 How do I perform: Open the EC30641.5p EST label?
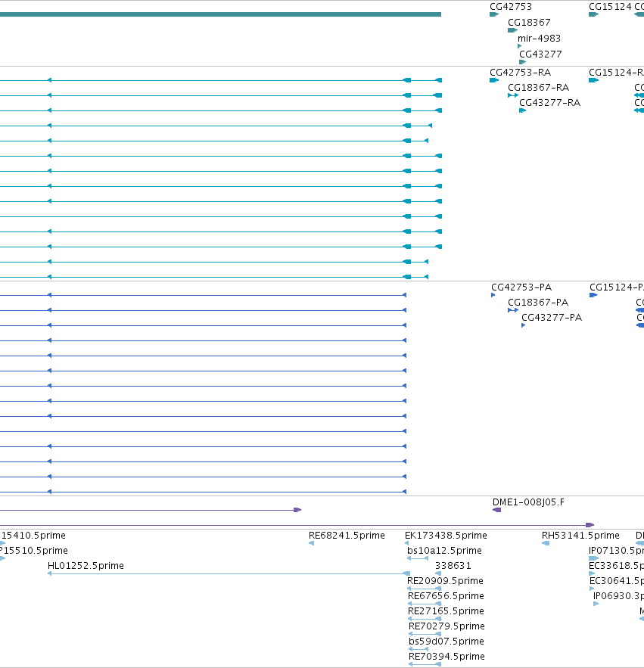[x=617, y=581]
